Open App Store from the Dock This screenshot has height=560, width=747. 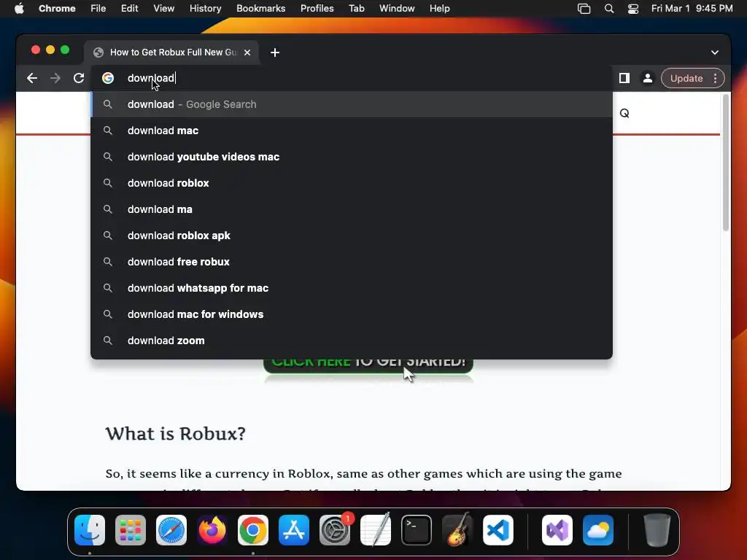294,530
